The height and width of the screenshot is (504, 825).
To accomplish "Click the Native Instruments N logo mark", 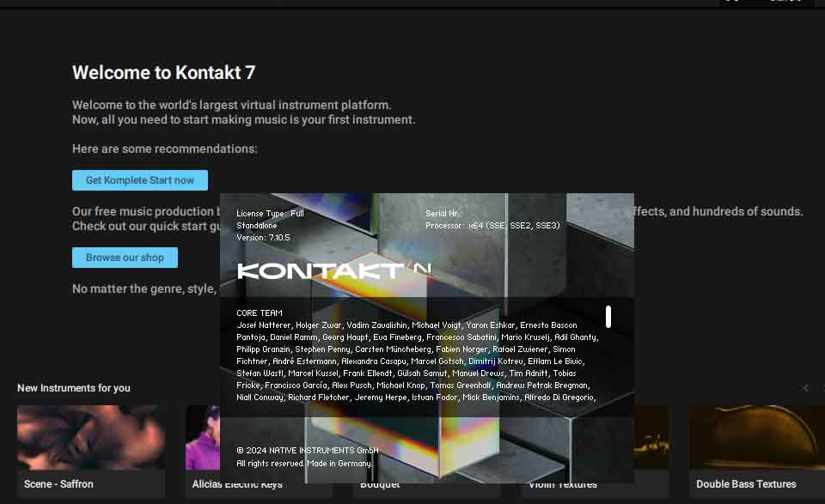I will [x=422, y=269].
